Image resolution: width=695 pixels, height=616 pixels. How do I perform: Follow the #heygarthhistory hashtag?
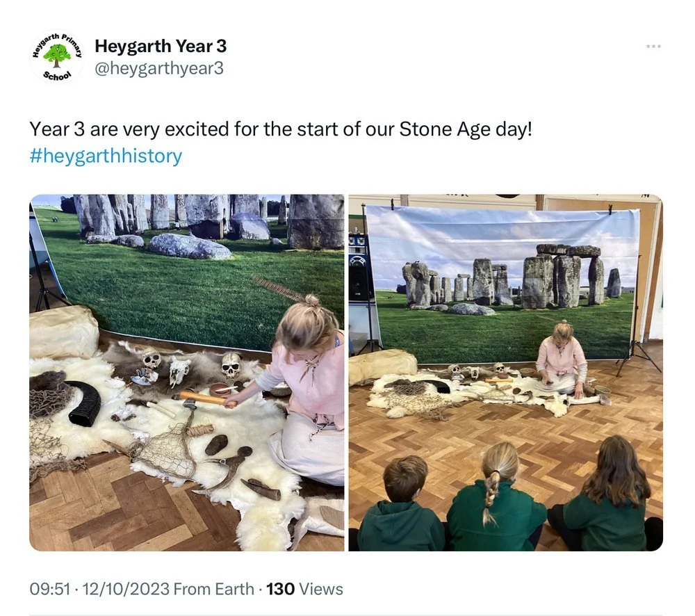pyautogui.click(x=106, y=156)
